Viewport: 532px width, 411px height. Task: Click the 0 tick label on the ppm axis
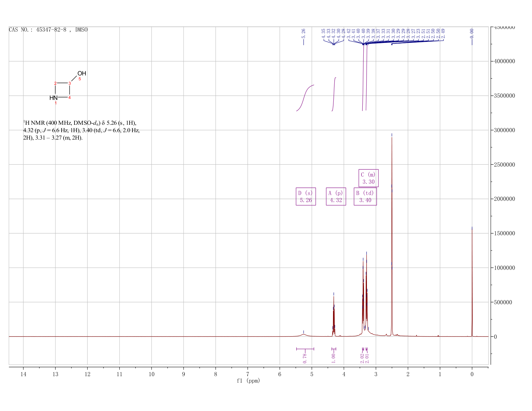coord(472,374)
